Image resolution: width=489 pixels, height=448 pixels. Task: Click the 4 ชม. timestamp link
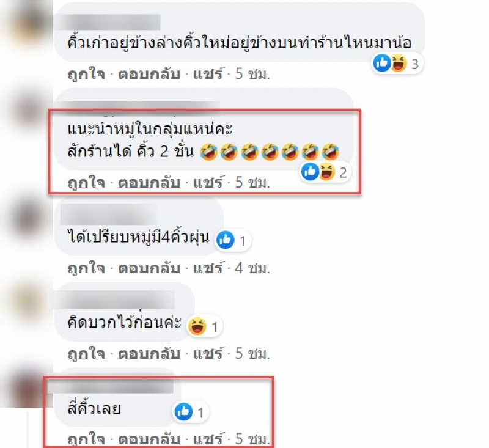tap(252, 268)
